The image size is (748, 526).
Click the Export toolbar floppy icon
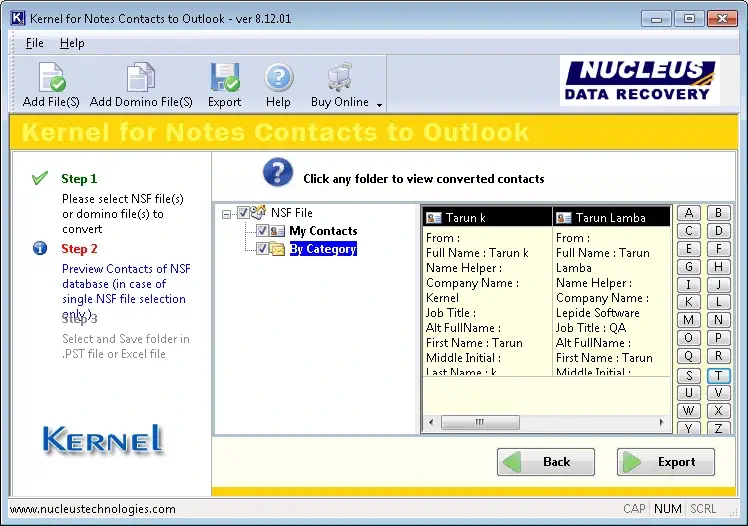225,77
